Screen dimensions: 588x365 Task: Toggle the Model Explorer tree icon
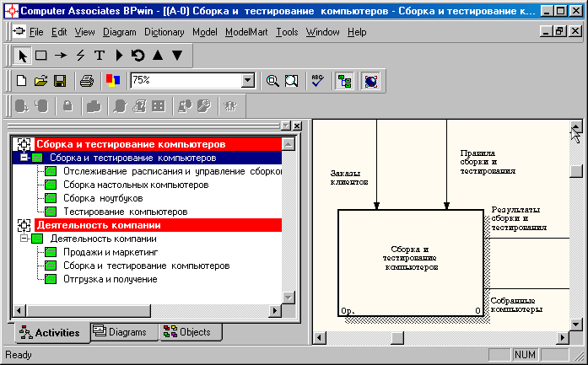[344, 81]
